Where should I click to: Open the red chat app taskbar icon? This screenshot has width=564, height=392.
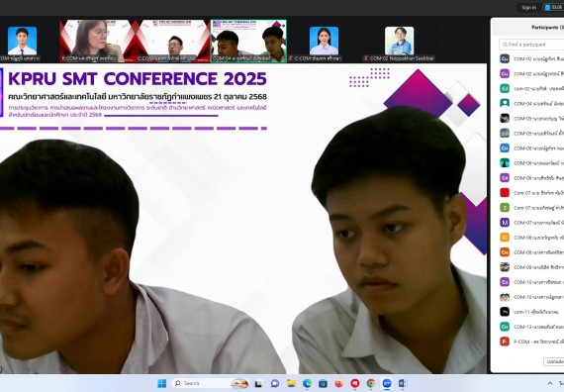pyautogui.click(x=355, y=384)
